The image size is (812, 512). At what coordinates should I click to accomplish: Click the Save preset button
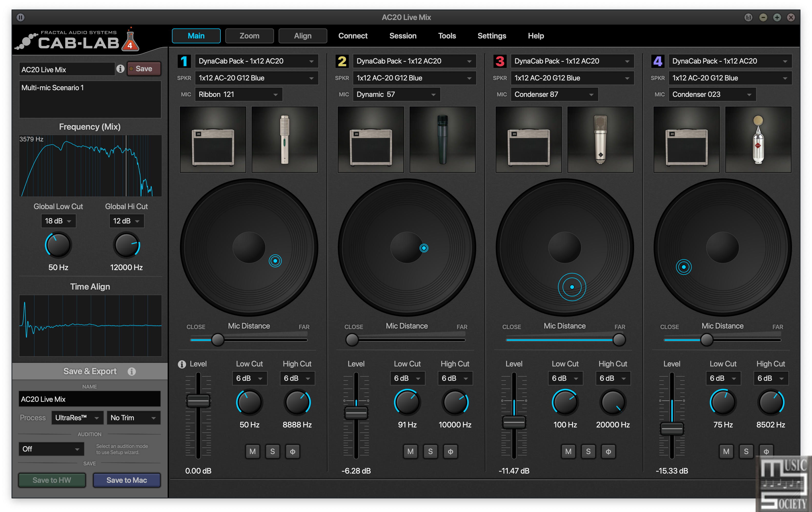pyautogui.click(x=144, y=69)
